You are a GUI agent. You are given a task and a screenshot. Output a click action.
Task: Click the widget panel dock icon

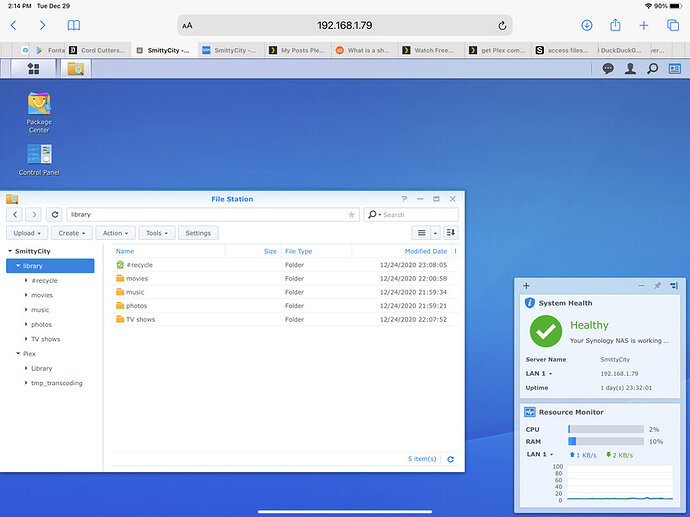674,286
